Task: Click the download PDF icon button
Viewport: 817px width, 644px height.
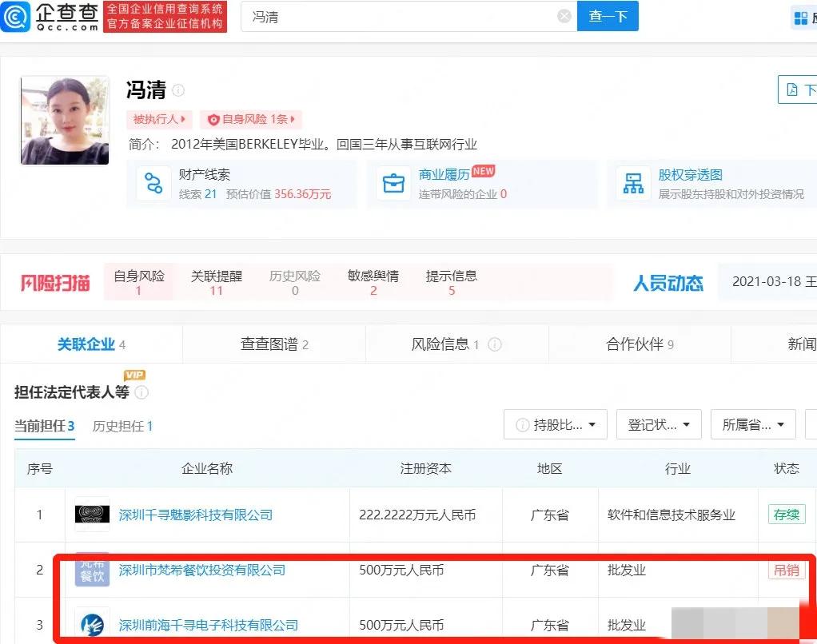Action: (797, 89)
